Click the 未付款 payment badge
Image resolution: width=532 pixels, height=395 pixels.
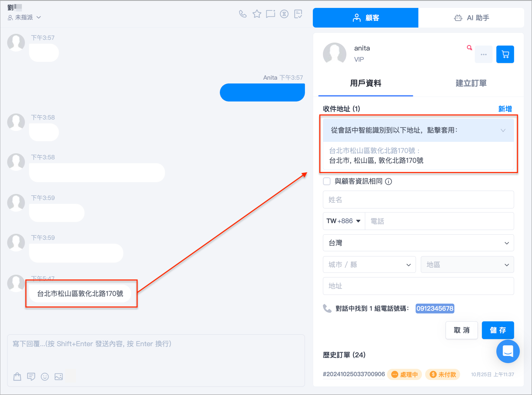click(443, 375)
